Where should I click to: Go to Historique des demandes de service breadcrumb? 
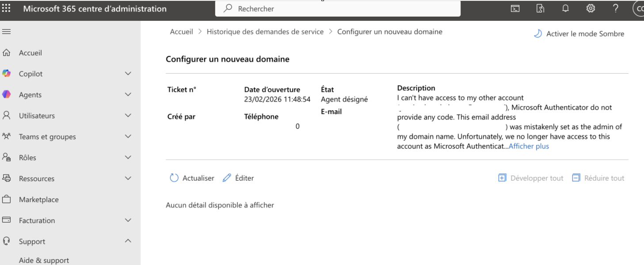click(x=265, y=32)
